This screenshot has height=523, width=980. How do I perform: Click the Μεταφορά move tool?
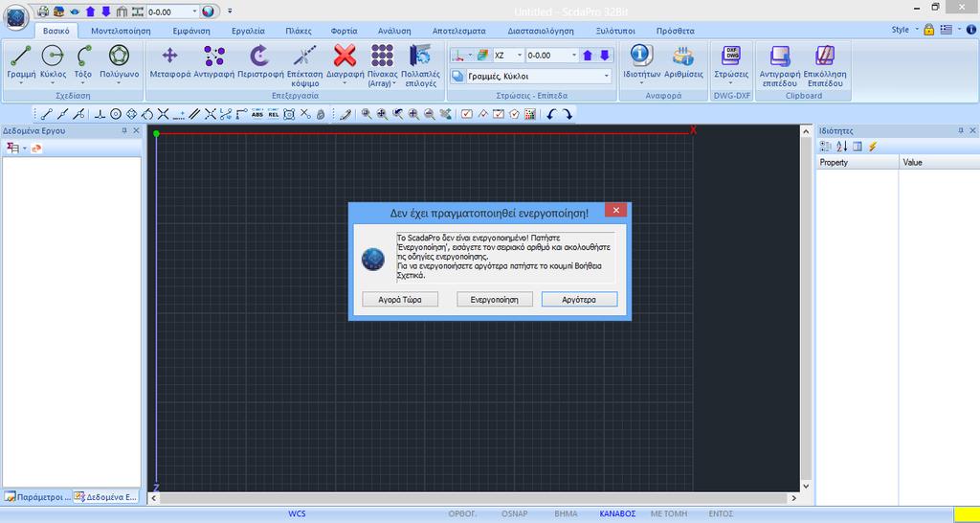[x=170, y=61]
